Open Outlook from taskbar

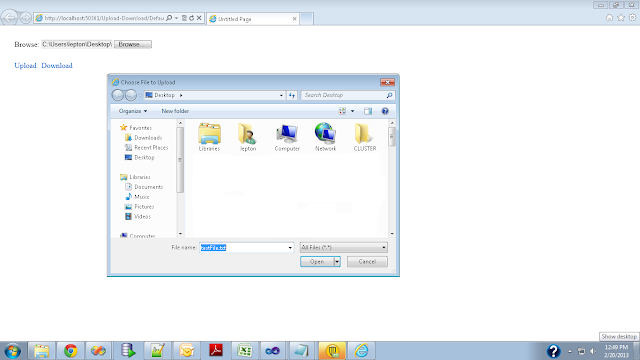[x=187, y=351]
